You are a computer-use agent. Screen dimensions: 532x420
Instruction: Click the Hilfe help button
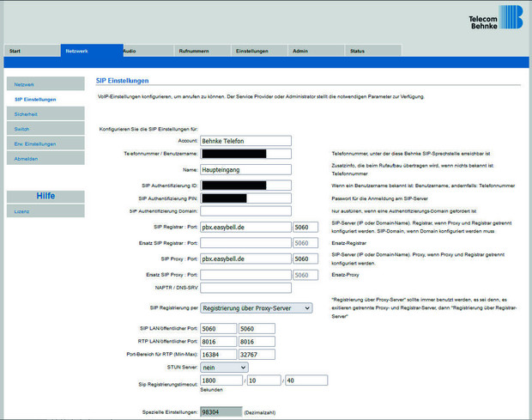pos(45,196)
